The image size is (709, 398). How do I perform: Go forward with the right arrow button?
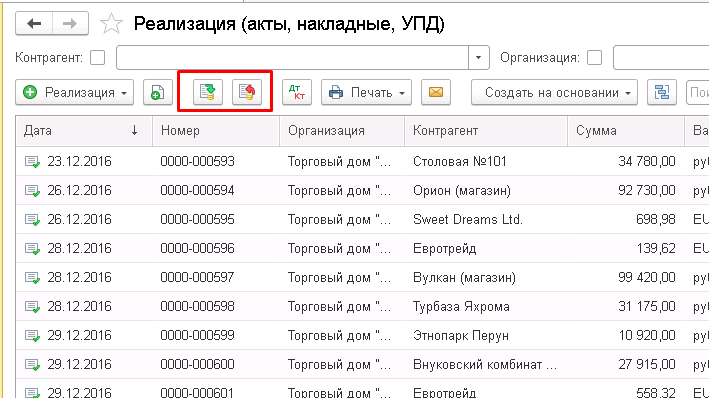coord(70,23)
